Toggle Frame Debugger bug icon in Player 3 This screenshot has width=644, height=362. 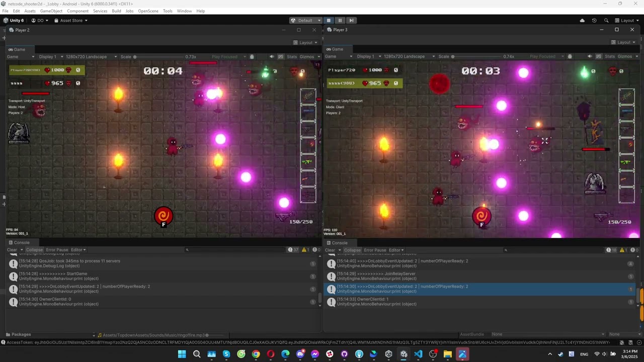coord(570,56)
